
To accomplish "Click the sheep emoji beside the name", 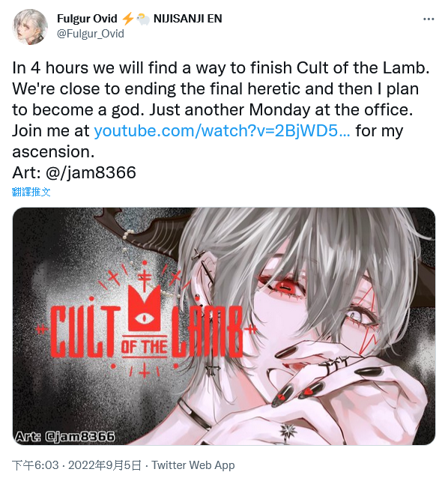I will (143, 19).
